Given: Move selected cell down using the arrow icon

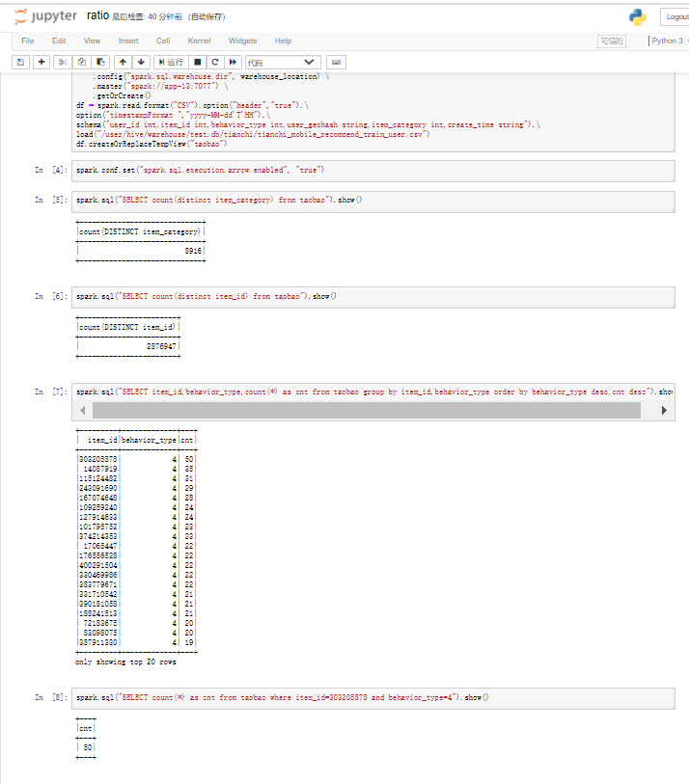Looking at the screenshot, I should point(141,62).
